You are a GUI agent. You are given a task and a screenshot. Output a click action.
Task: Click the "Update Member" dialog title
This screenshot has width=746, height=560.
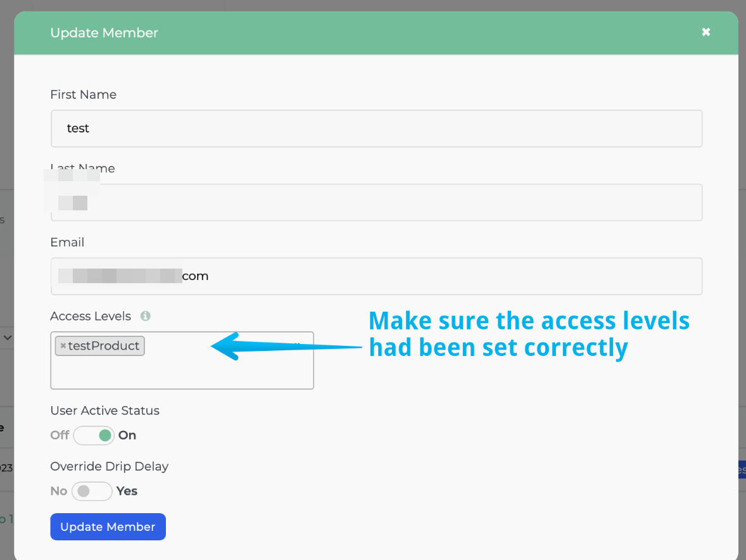pos(104,33)
